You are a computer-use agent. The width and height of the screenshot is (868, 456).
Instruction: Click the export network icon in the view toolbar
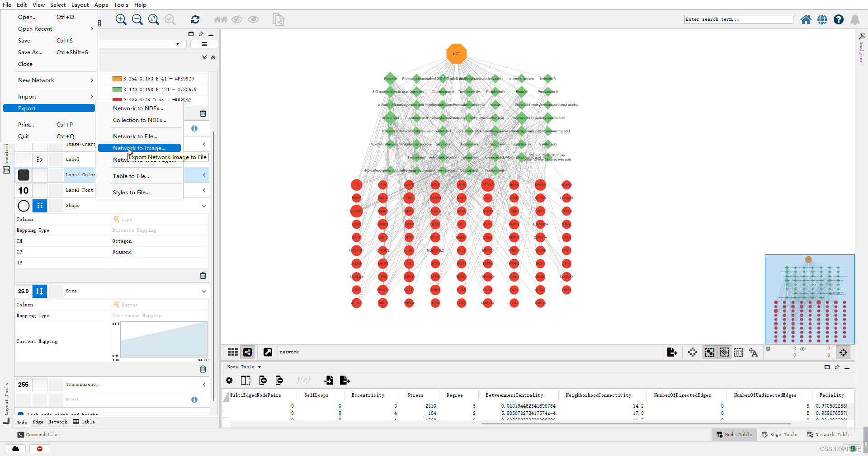(672, 352)
